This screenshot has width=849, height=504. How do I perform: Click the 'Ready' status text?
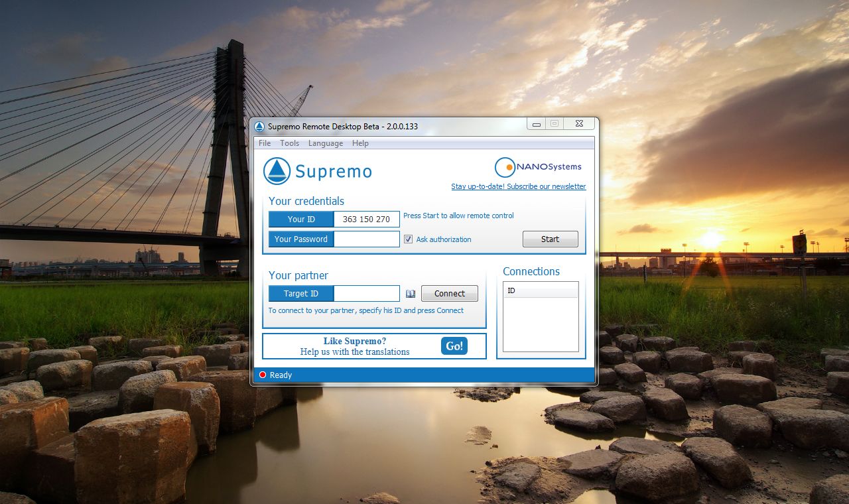coord(281,375)
